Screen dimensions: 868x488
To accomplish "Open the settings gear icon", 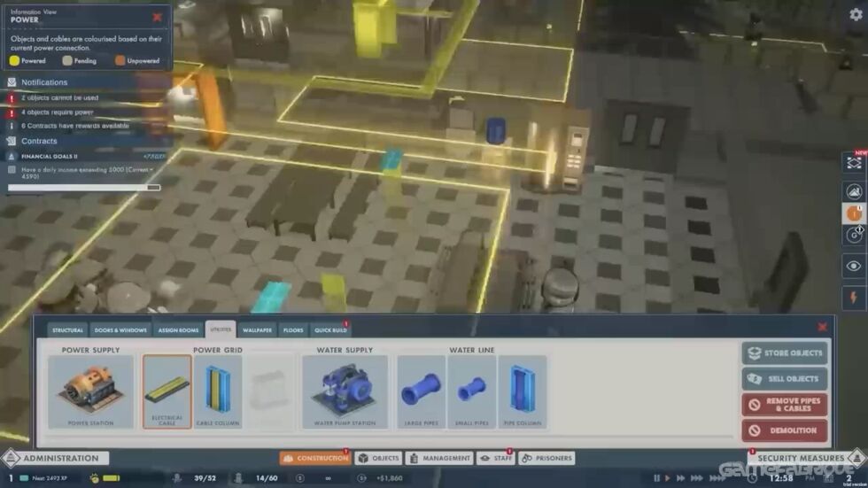I will pyautogui.click(x=856, y=14).
